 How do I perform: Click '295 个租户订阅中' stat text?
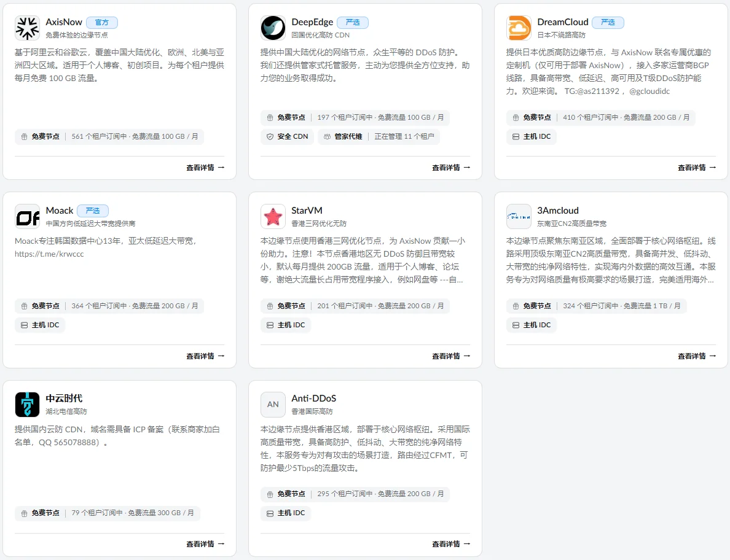[345, 494]
